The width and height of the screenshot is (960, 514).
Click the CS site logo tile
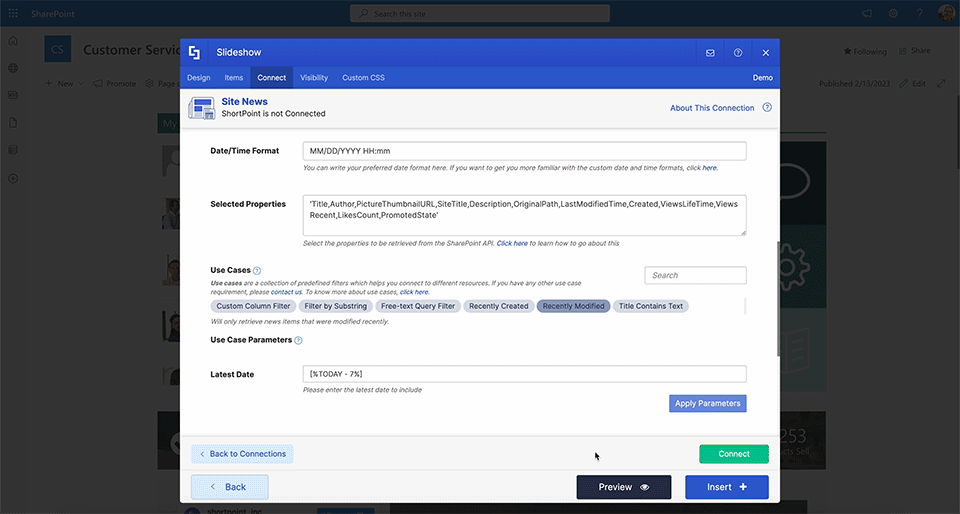point(58,49)
